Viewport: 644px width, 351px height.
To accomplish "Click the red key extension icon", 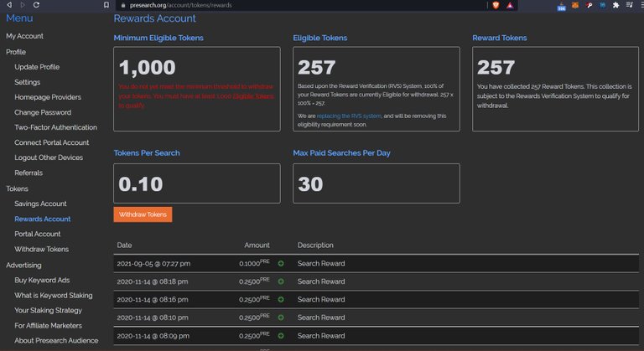I will tap(589, 5).
